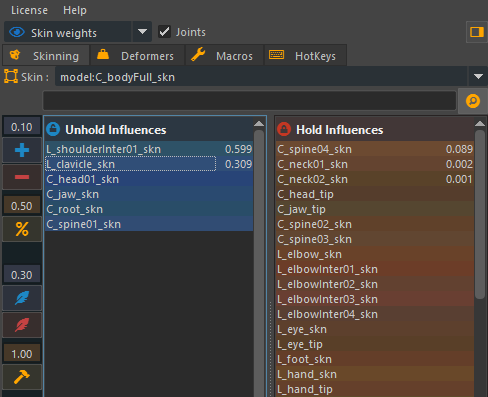Click the Unhold Influences header label
The width and height of the screenshot is (488, 397).
pos(116,130)
